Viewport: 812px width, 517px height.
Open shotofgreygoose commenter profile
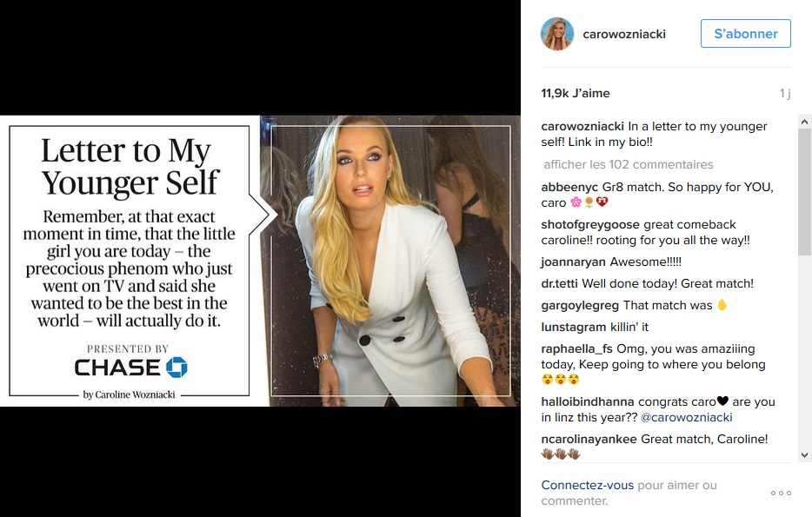pyautogui.click(x=590, y=224)
